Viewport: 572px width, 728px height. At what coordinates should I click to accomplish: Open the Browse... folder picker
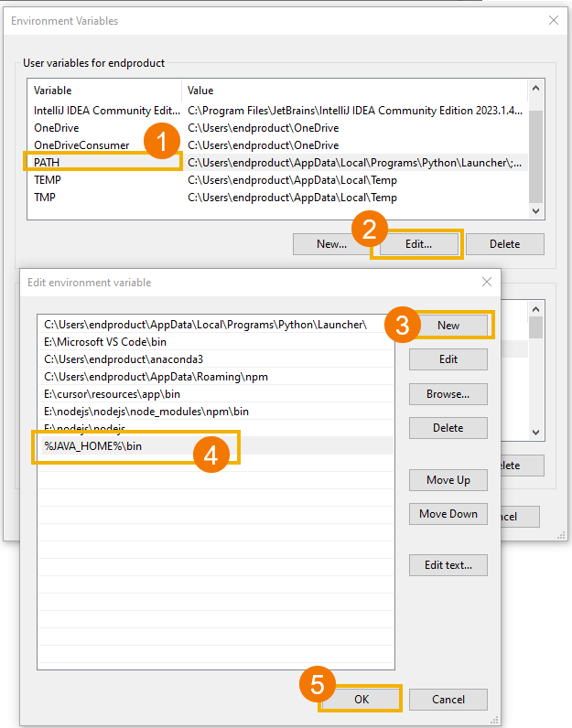coord(448,394)
